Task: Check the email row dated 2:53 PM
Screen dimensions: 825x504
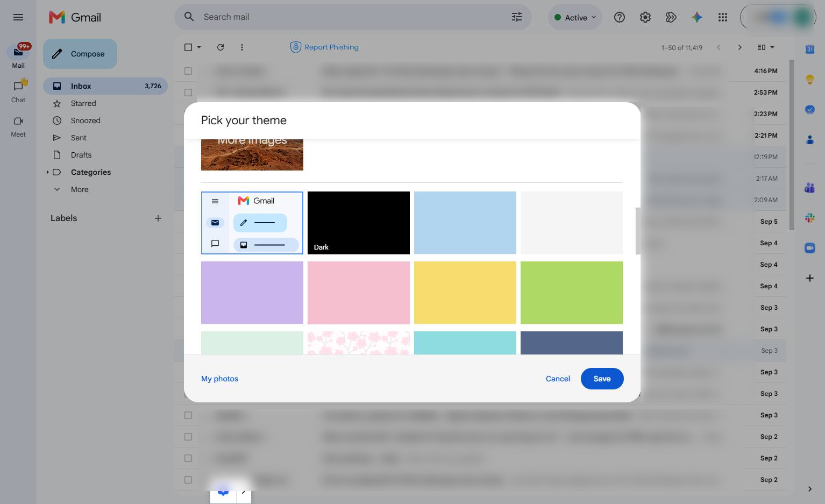Action: [188, 93]
